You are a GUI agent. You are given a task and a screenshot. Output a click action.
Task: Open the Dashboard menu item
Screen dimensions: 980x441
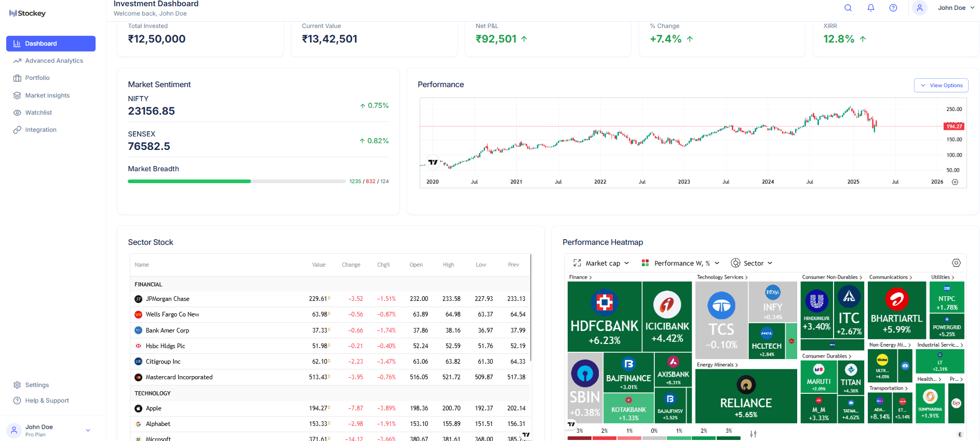(x=51, y=44)
